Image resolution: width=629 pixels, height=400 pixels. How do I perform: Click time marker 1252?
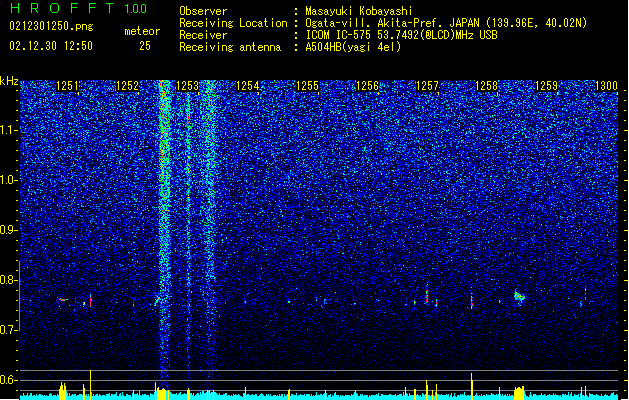click(127, 85)
